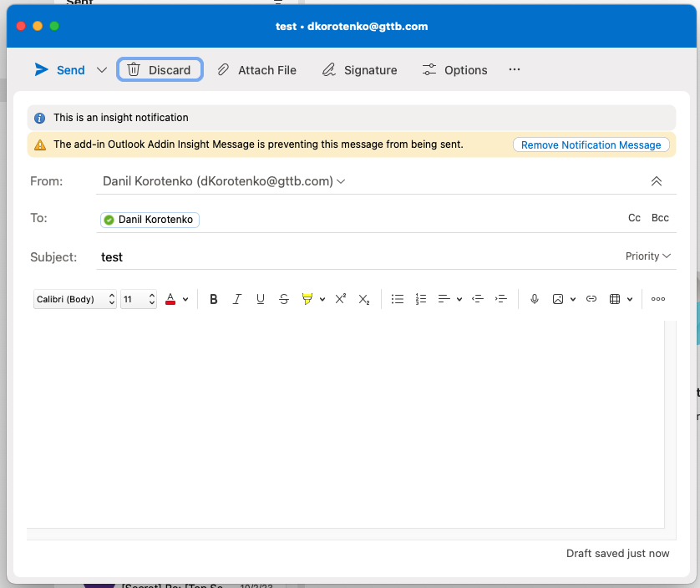The height and width of the screenshot is (588, 700).
Task: Underline the selected text
Action: point(261,298)
